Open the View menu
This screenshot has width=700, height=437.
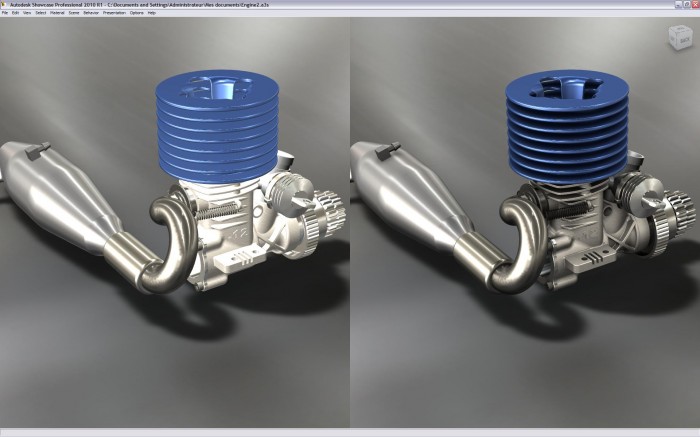click(x=28, y=13)
